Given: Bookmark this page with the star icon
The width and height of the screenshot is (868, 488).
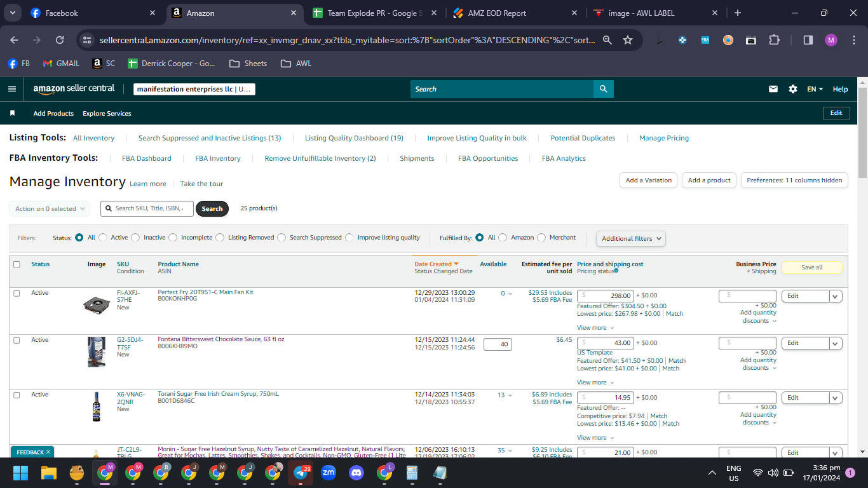Looking at the screenshot, I should [x=628, y=40].
